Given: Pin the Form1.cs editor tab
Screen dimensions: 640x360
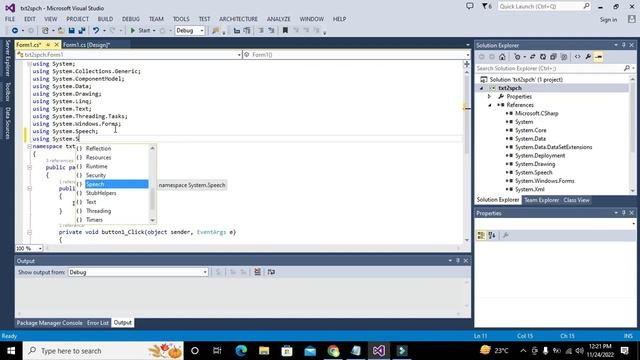Looking at the screenshot, I should (48, 44).
